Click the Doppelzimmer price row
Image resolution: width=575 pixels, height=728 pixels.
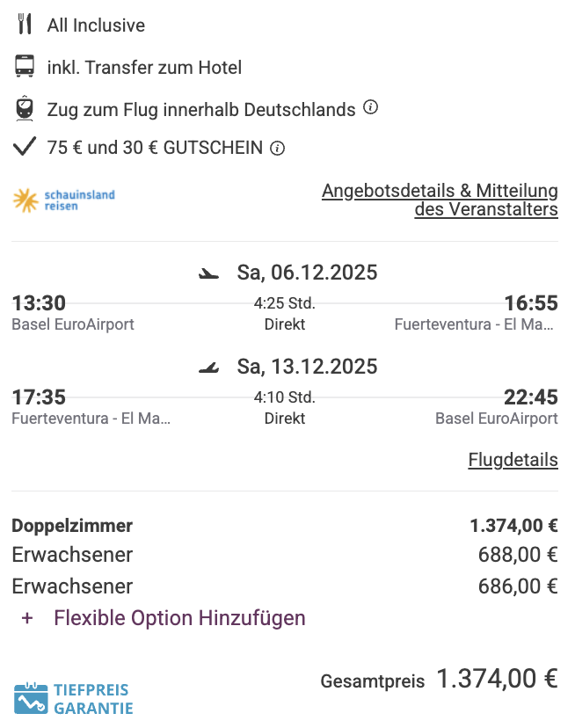click(x=284, y=526)
